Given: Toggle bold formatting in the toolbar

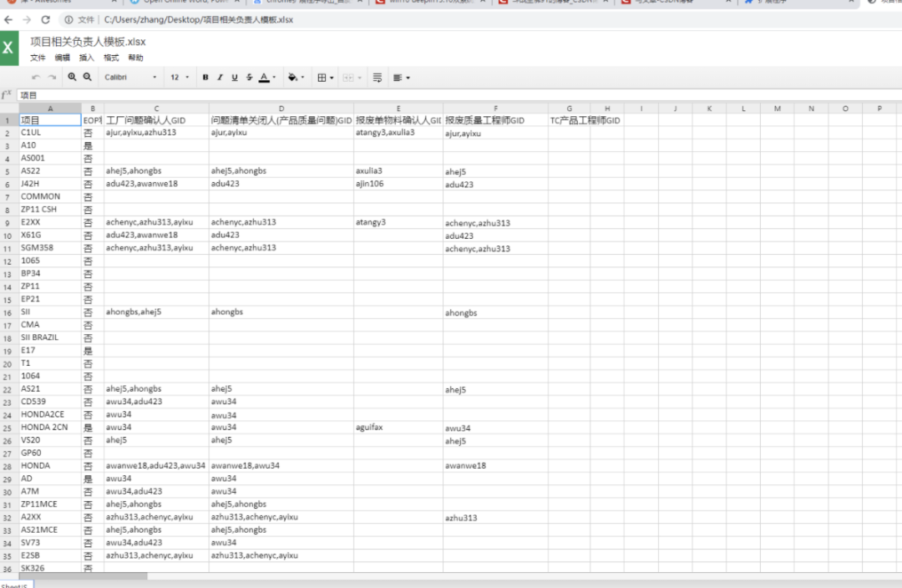Looking at the screenshot, I should pyautogui.click(x=205, y=77).
